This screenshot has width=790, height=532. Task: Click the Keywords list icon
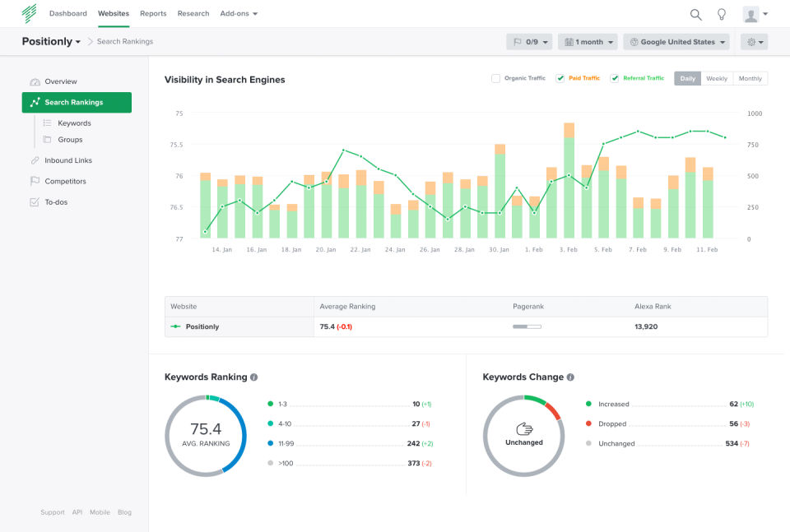(x=48, y=123)
